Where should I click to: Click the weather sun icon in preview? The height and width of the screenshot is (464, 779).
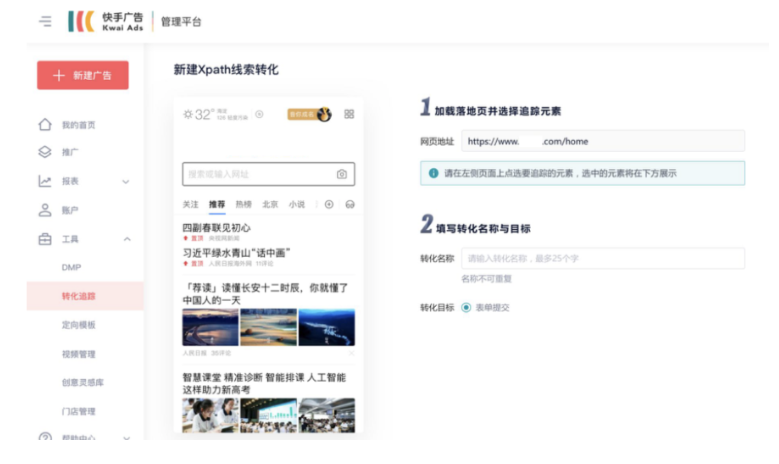(x=187, y=115)
